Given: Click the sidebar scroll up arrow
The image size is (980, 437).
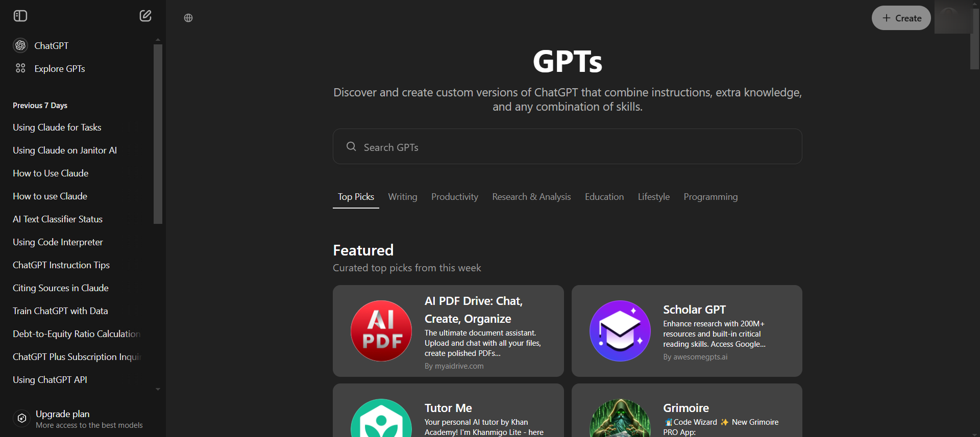Looking at the screenshot, I should pos(158,39).
